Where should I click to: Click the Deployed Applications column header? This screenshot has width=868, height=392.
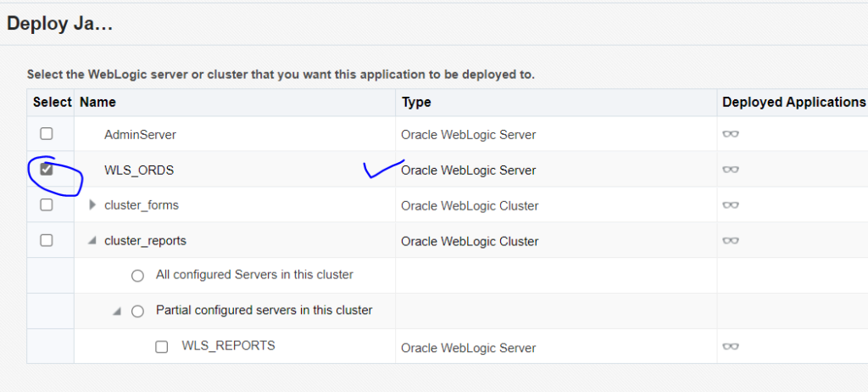tap(793, 102)
